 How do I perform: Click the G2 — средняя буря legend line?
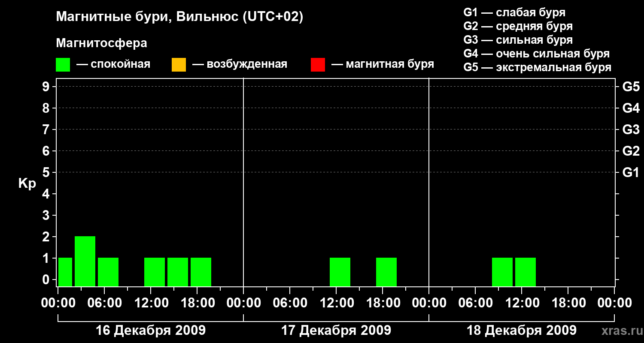[518, 26]
